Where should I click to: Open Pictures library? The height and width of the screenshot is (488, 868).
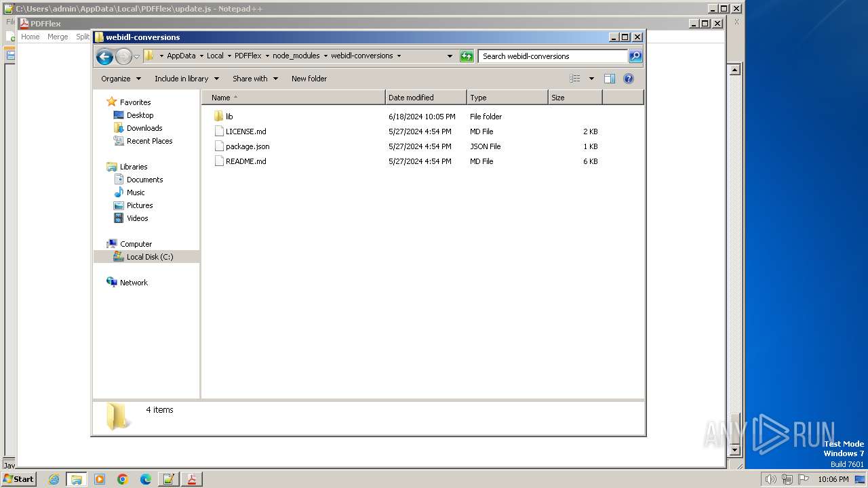click(x=140, y=205)
